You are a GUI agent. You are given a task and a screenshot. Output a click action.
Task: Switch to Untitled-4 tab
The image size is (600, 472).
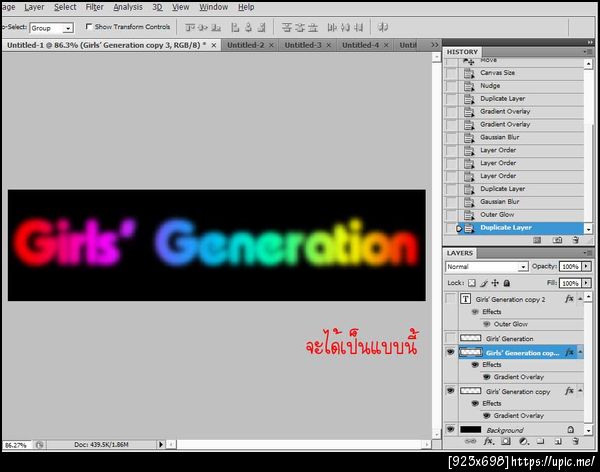click(x=360, y=45)
